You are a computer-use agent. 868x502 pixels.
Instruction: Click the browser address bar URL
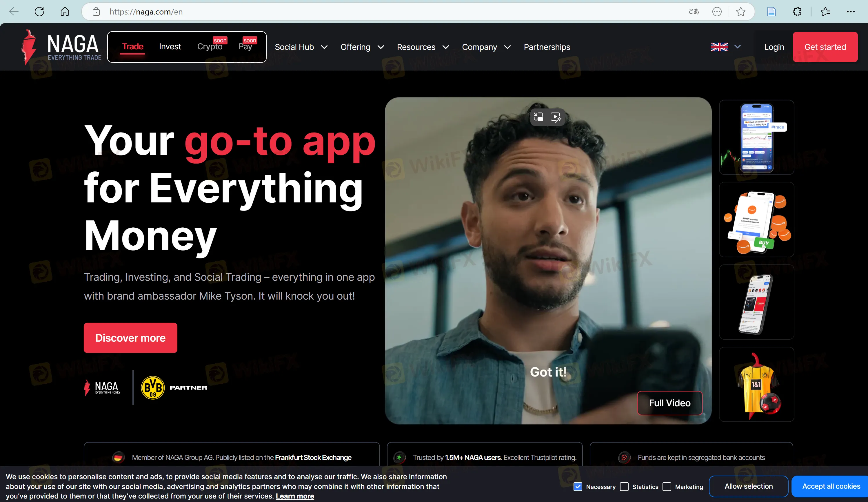pos(146,12)
